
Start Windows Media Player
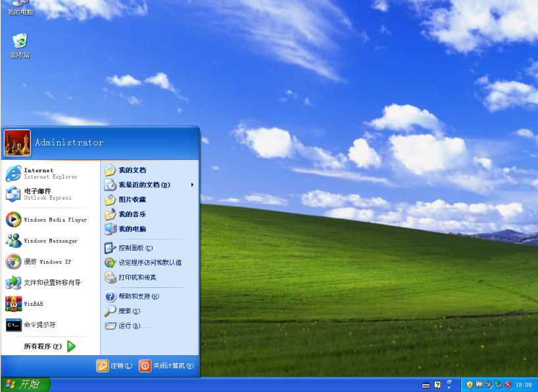tap(49, 219)
